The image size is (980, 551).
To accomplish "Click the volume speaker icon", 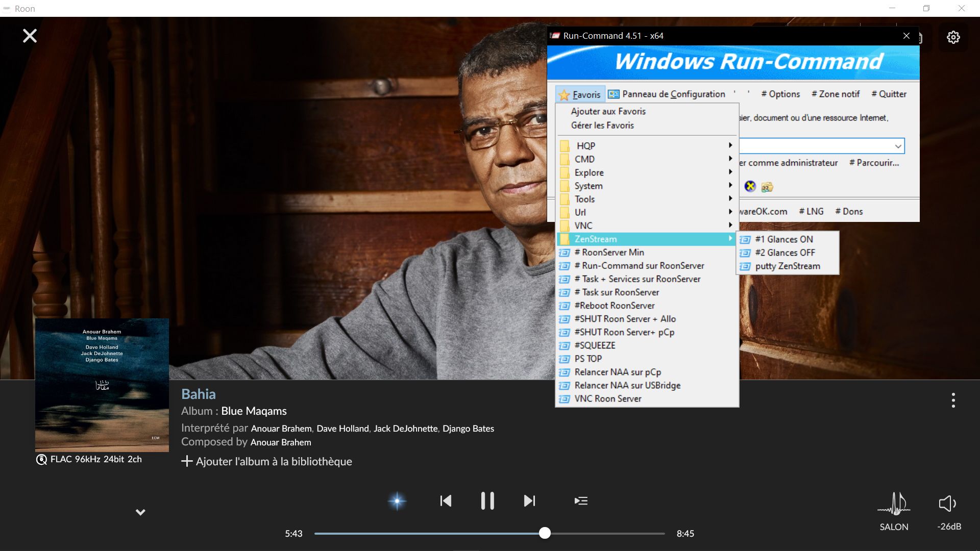I will [x=947, y=504].
